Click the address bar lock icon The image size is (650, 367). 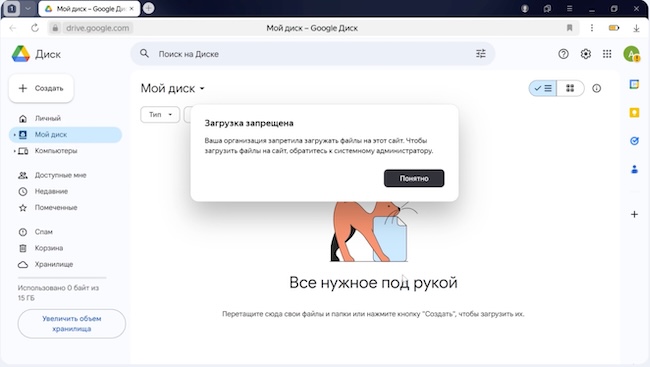(55, 28)
